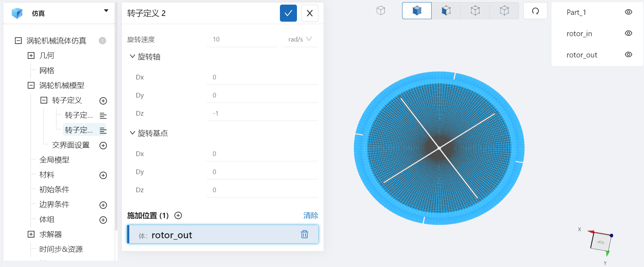Expand the 几何 tree node

click(x=31, y=55)
